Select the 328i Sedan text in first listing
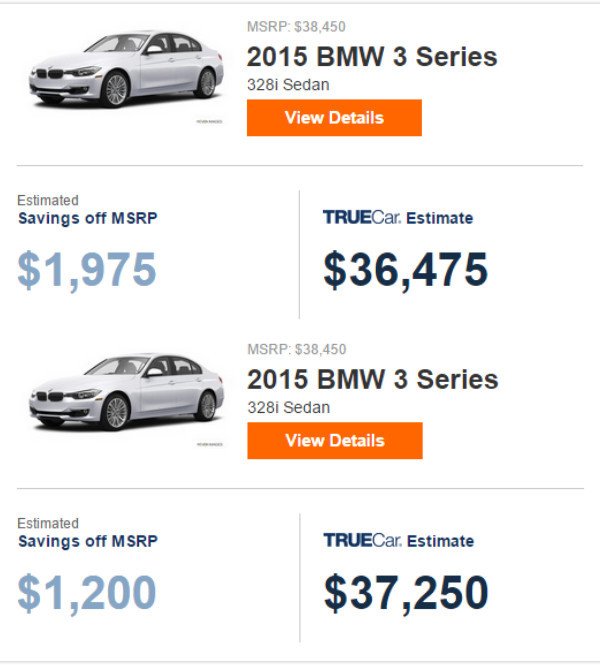The image size is (600, 665). [x=288, y=85]
